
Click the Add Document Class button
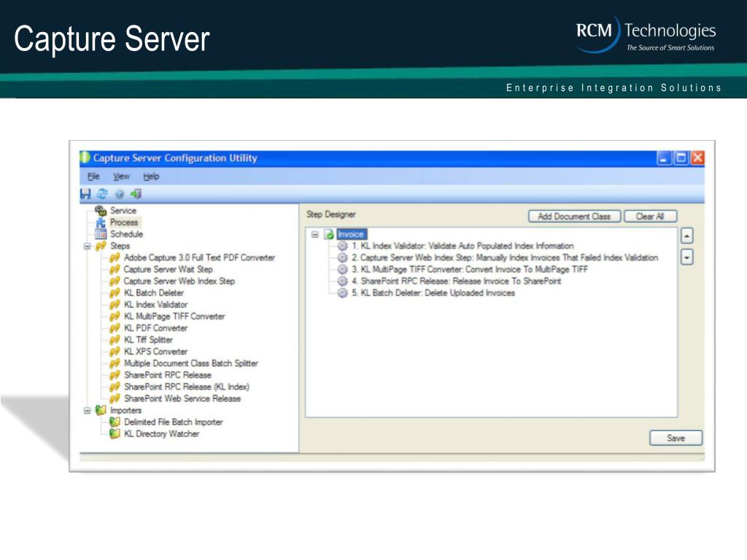pos(575,217)
